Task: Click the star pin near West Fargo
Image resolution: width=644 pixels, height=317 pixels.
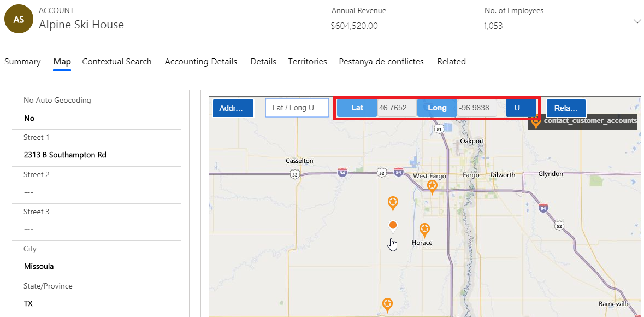Action: tap(432, 187)
